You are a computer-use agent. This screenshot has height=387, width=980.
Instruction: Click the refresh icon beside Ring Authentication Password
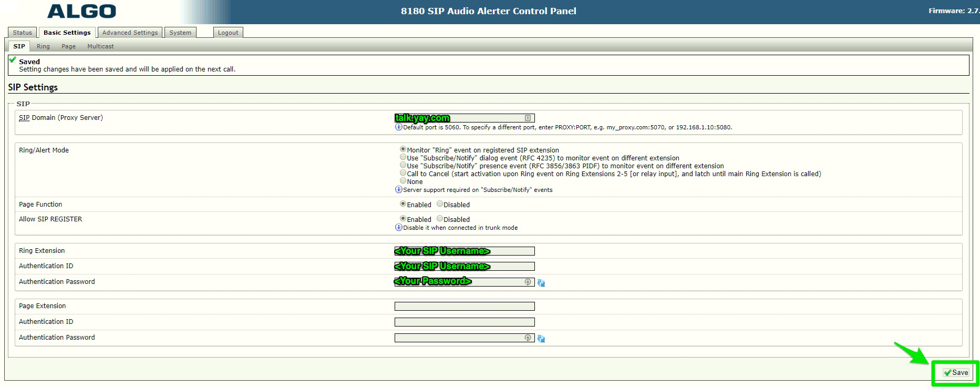[541, 283]
